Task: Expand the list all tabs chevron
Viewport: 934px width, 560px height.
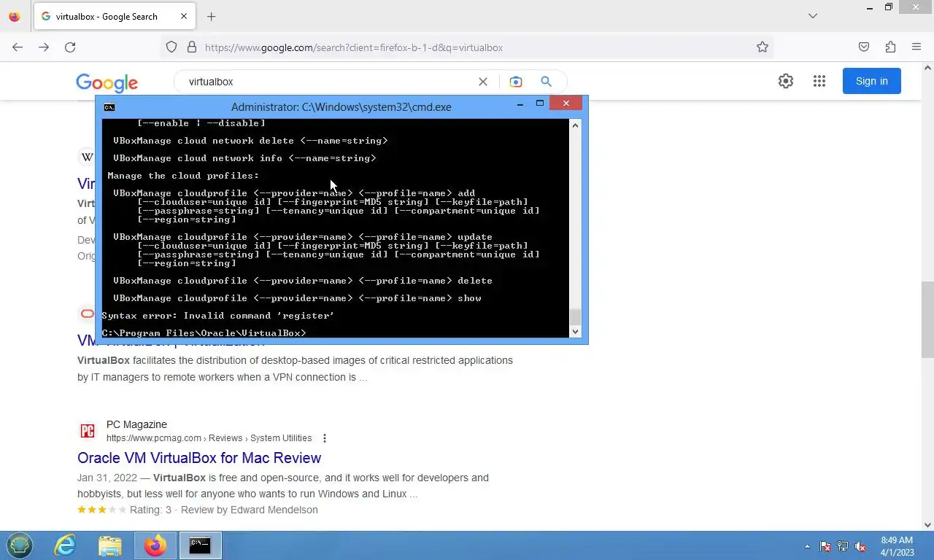Action: [x=813, y=16]
